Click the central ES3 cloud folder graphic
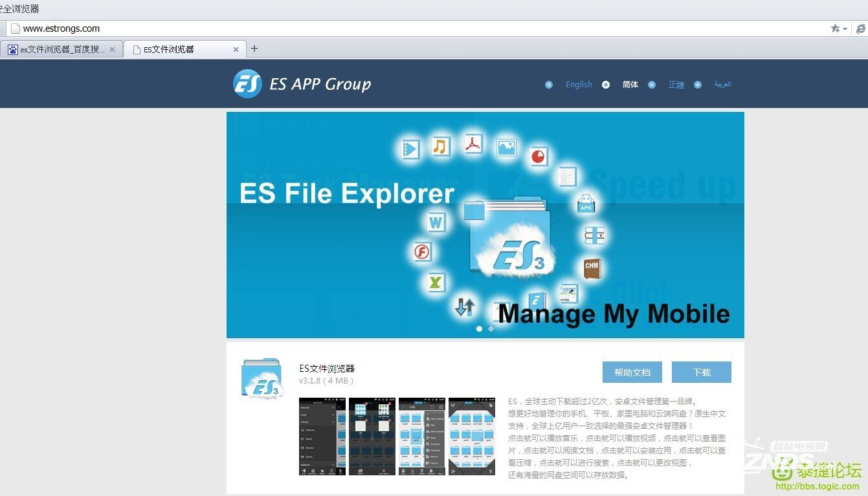Viewport: 868px width, 496px height. click(x=511, y=238)
